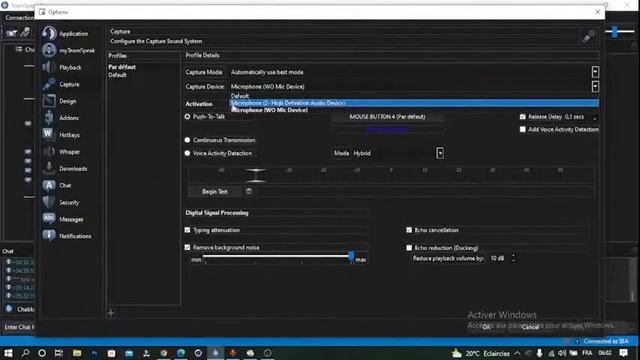Click the small icon beside Begin Test

pyautogui.click(x=249, y=191)
